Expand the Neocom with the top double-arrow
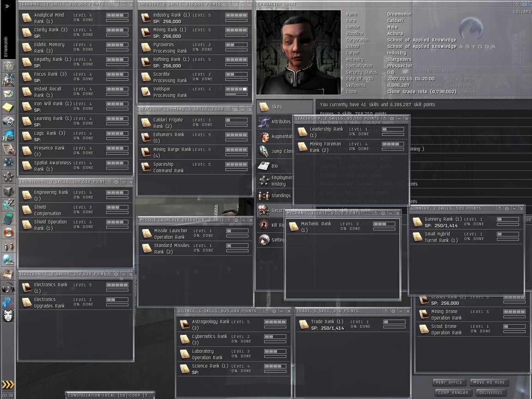 click(x=7, y=6)
